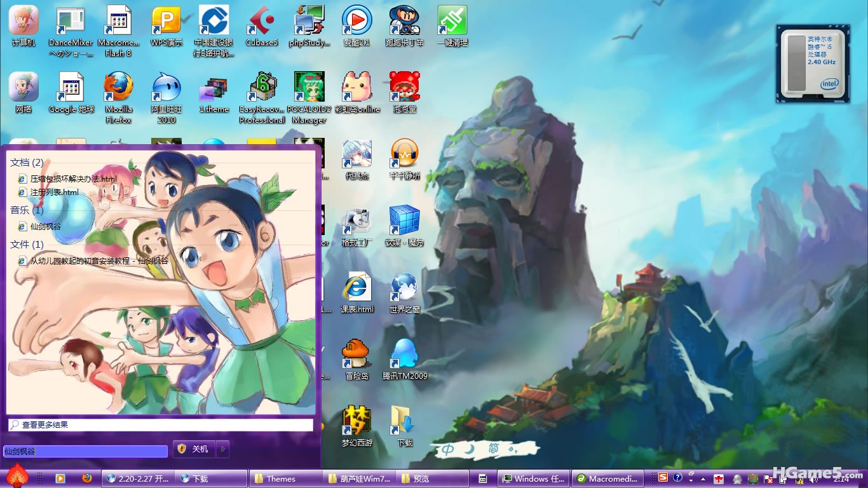
Task: Open 注册列表.html from search results
Action: pos(54,192)
